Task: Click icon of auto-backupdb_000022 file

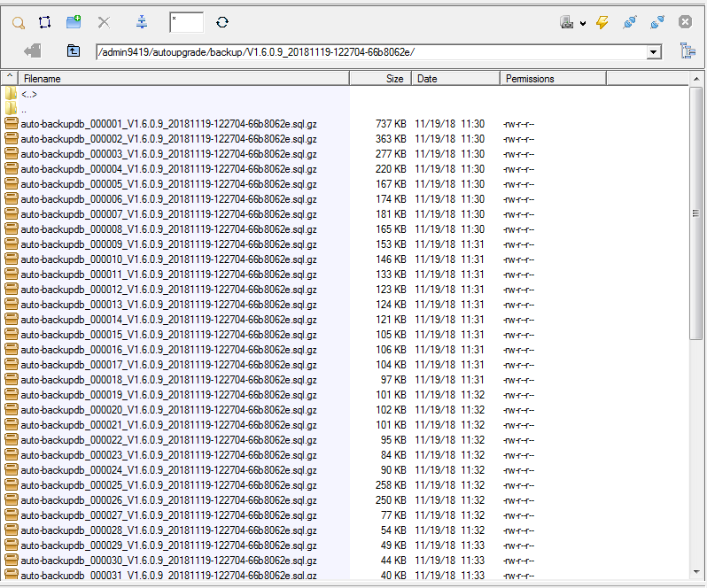Action: tap(12, 440)
